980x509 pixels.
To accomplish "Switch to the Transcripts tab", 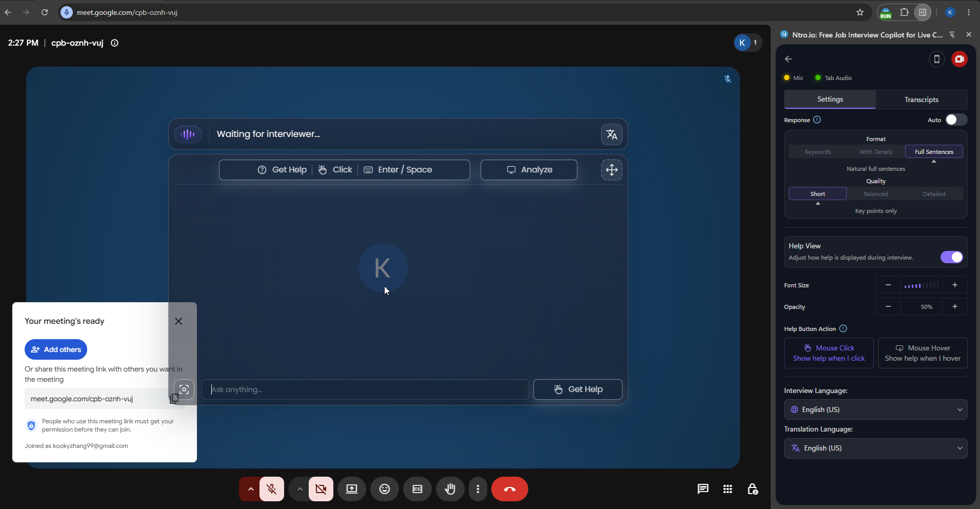I will pyautogui.click(x=922, y=100).
